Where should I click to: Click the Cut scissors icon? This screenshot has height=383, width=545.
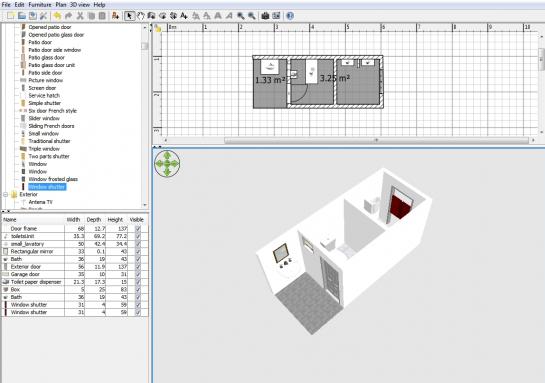80,16
